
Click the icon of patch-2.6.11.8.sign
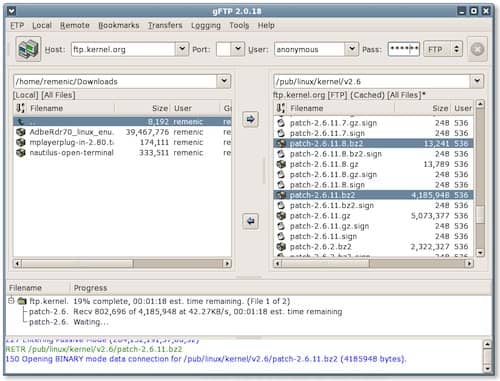(x=281, y=185)
